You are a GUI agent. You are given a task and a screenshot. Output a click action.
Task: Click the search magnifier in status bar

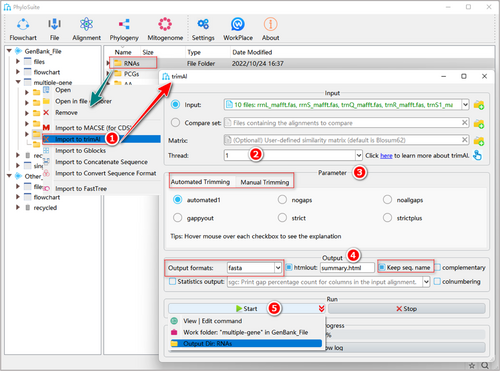[485, 366]
